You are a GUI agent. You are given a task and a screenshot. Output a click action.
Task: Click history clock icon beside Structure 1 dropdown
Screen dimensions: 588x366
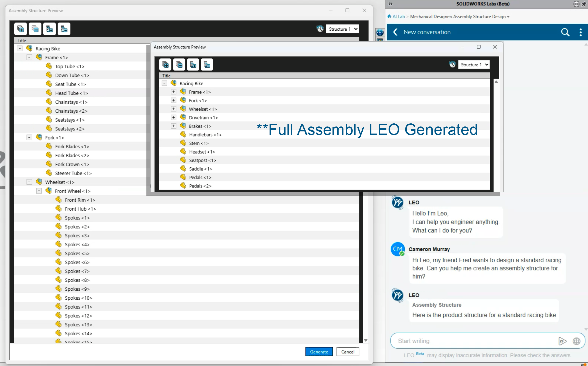coord(452,64)
